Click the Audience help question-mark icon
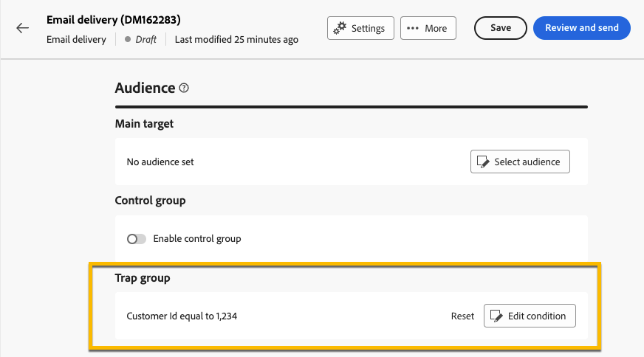The height and width of the screenshot is (357, 644). click(x=184, y=88)
